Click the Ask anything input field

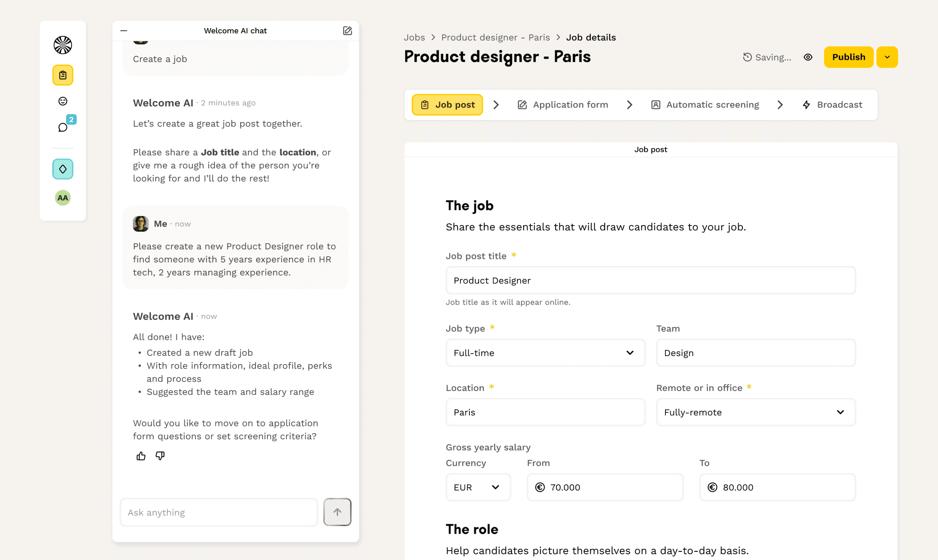pos(219,512)
